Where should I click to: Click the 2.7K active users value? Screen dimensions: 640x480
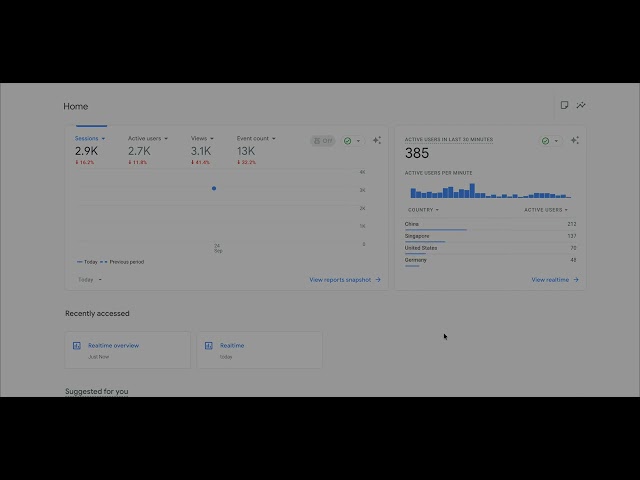click(x=139, y=151)
